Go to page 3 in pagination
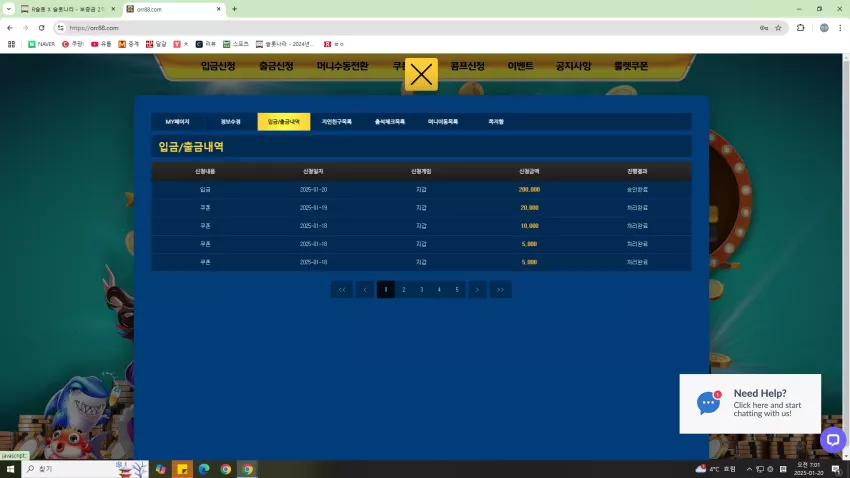Viewport: 850px width, 478px height. tap(421, 289)
